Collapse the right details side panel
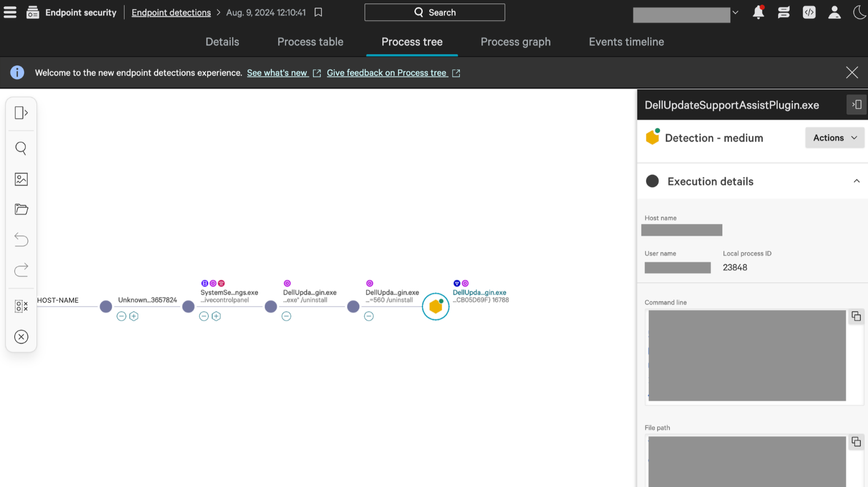The image size is (868, 487). [856, 105]
